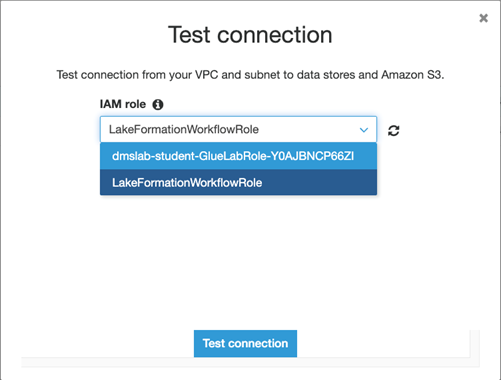The height and width of the screenshot is (380, 501).
Task: Select the dark blue LakeFormationWorkflowRole entry
Action: (238, 182)
